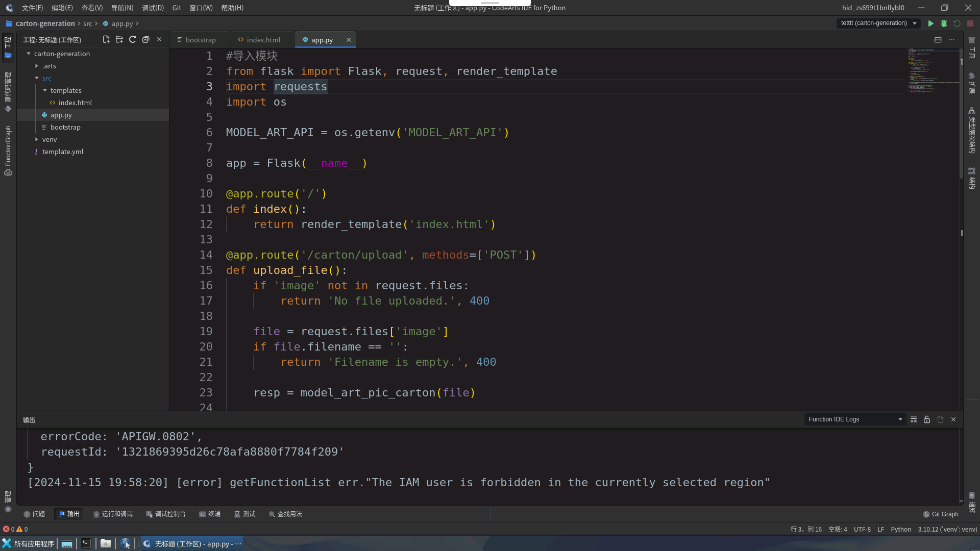Image resolution: width=980 pixels, height=551 pixels.
Task: Open the run configuration dropdown tetttt
Action: (x=878, y=23)
